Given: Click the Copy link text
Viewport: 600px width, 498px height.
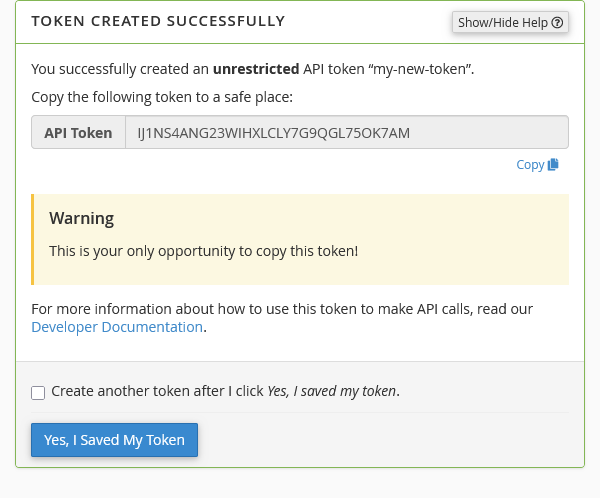Looking at the screenshot, I should coord(530,165).
